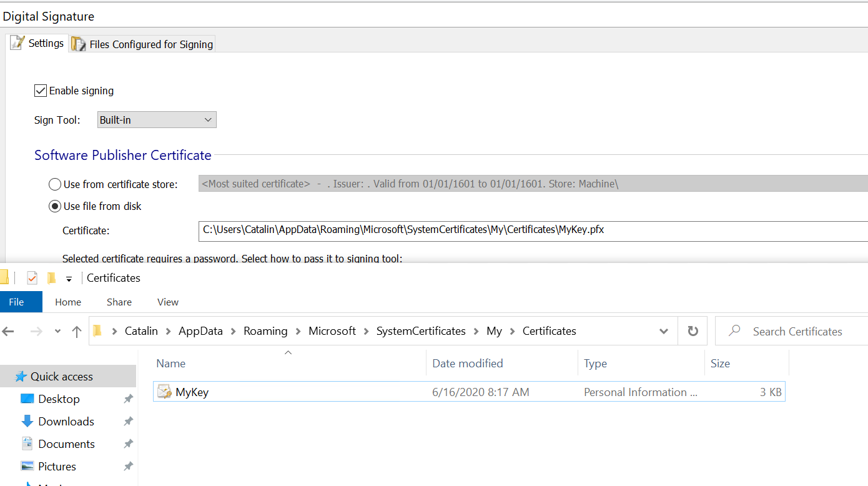Click the Desktop folder icon

27,399
